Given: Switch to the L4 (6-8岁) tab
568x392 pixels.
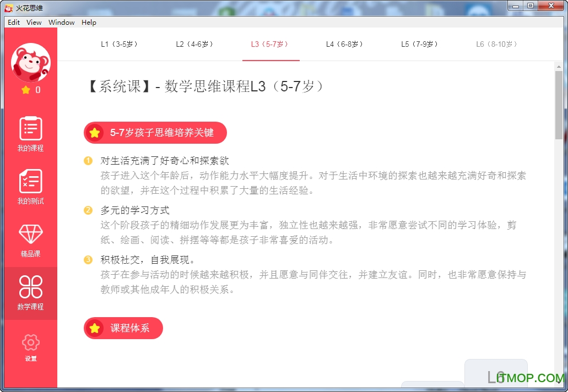Looking at the screenshot, I should coord(345,44).
